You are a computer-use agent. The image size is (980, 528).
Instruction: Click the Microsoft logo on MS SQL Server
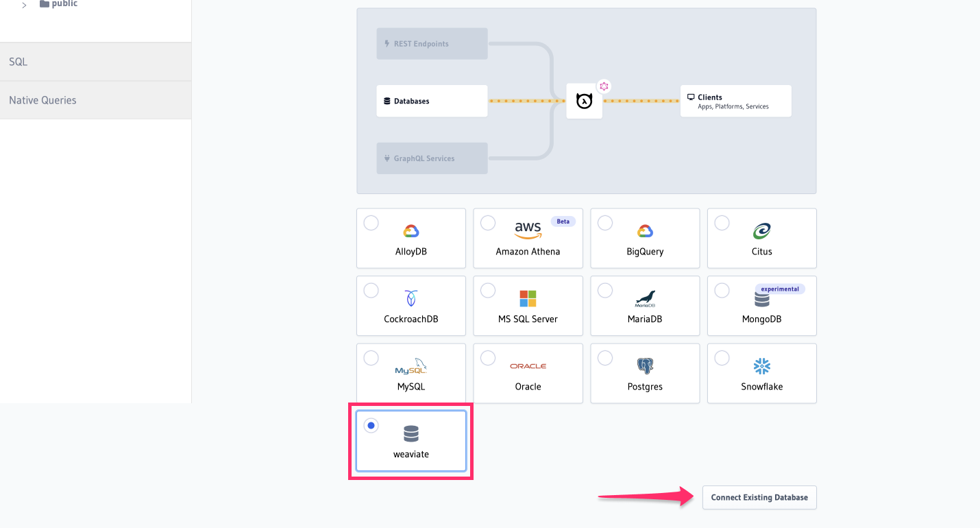(528, 298)
